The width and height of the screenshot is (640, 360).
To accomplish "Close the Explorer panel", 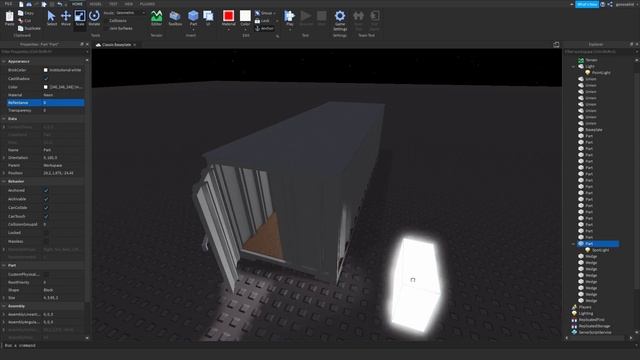I will pyautogui.click(x=637, y=44).
